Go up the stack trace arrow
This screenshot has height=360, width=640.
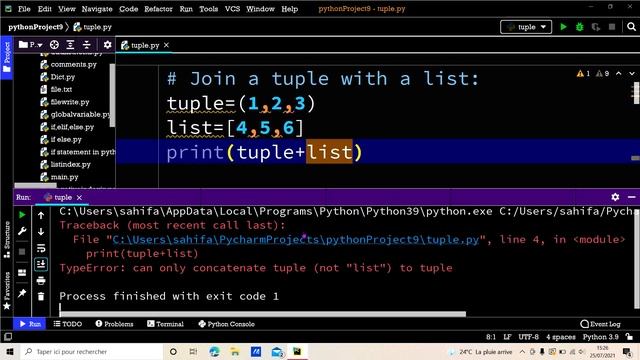(x=41, y=216)
